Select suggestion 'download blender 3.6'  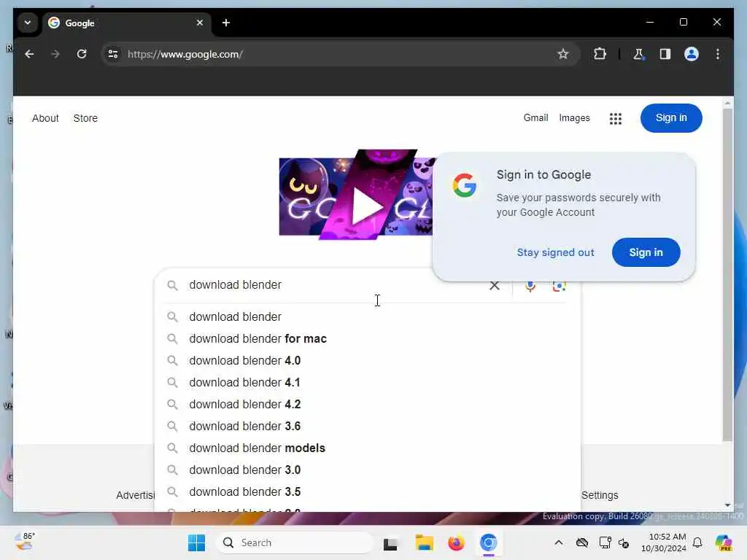368,426
